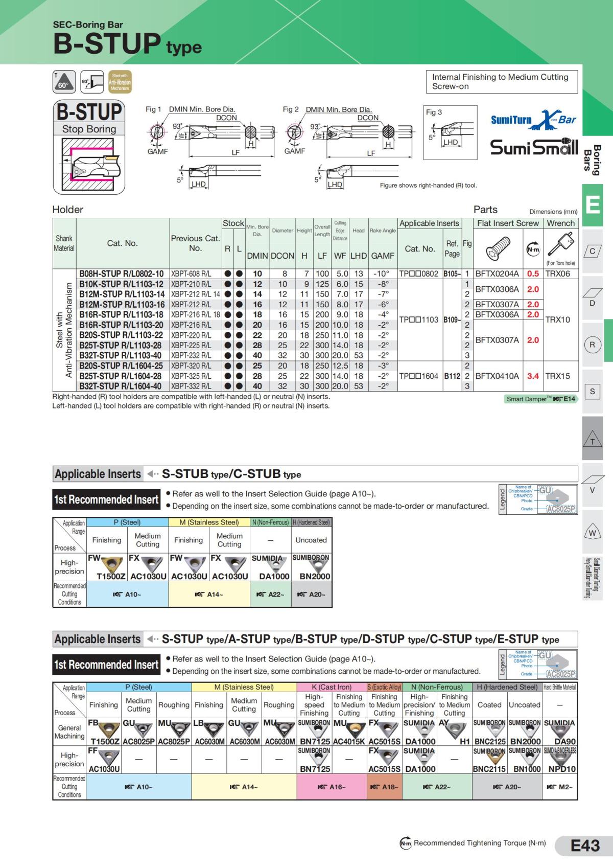Click the A22~ link in S-STUB table
The image size is (613, 868).
(270, 595)
